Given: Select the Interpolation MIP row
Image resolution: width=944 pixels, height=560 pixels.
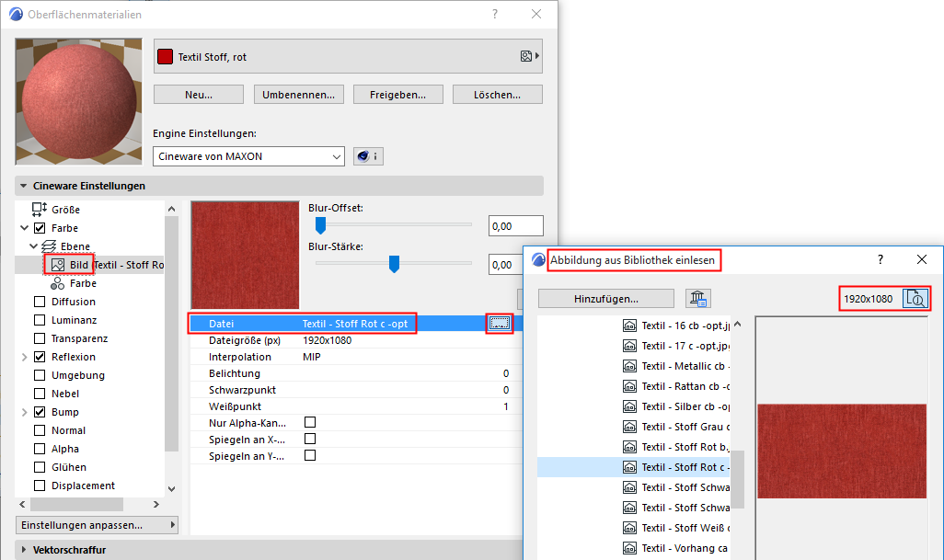Looking at the screenshot, I should (x=356, y=357).
